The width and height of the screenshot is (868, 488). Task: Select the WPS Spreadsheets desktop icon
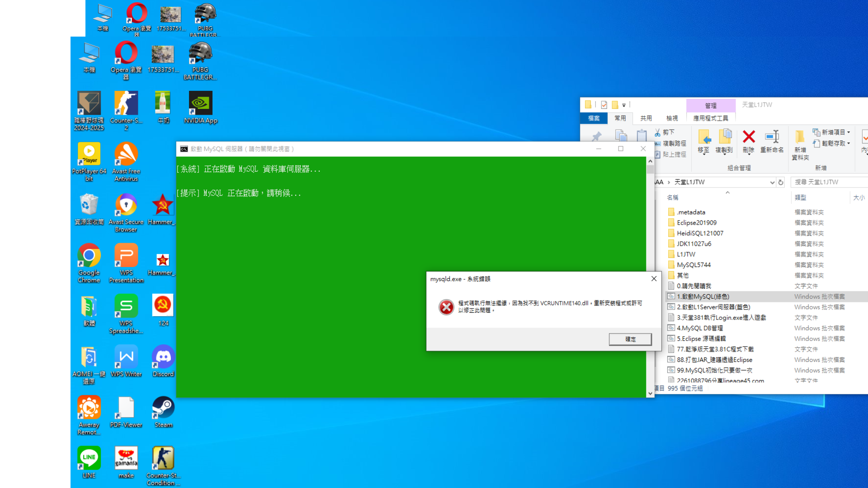(126, 314)
